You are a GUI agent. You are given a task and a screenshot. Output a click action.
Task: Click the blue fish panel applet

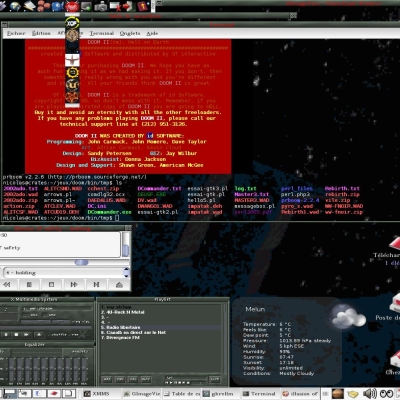57,6
